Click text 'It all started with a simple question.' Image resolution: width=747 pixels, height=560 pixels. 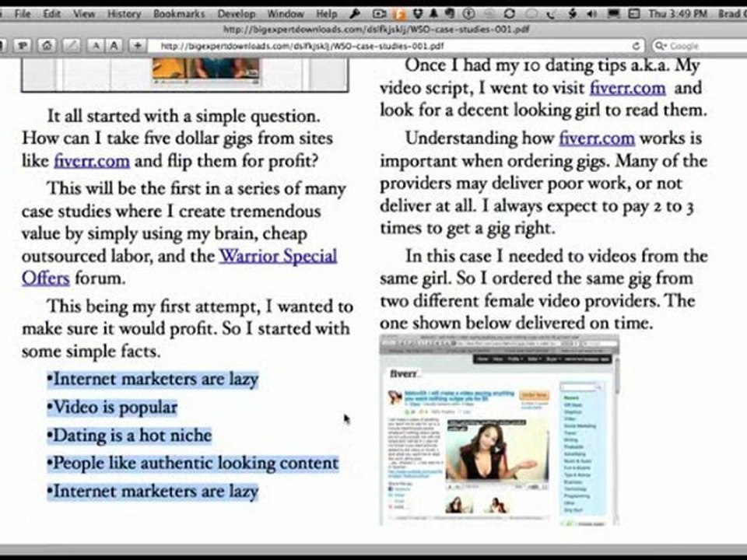point(184,116)
